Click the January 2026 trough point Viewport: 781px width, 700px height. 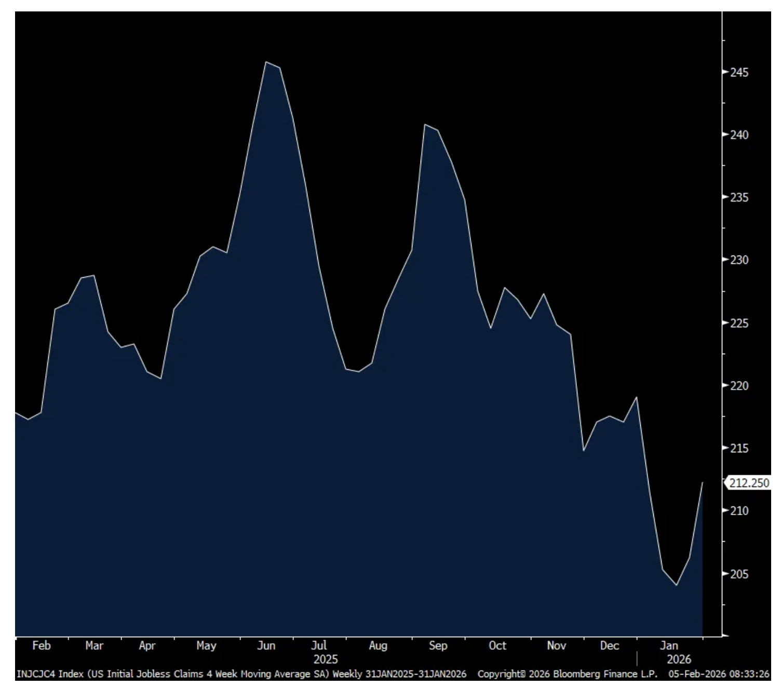point(676,585)
